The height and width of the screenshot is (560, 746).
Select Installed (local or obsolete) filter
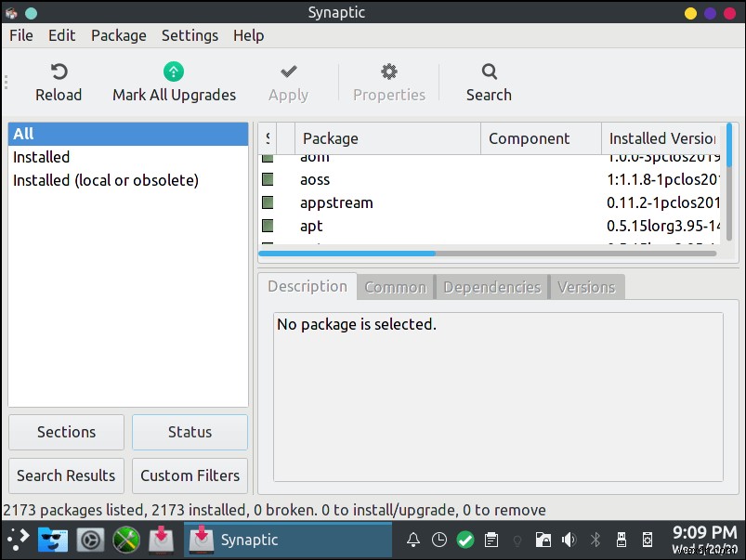tap(104, 180)
